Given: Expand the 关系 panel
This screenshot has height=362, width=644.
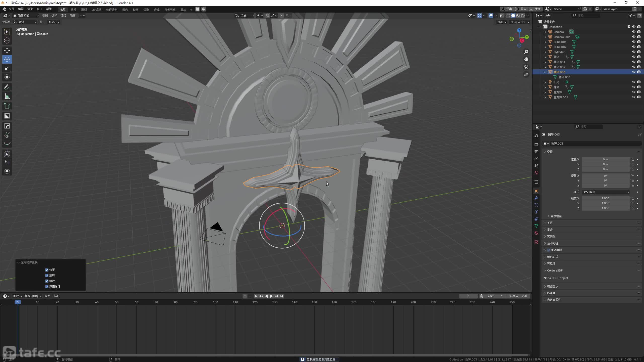Looking at the screenshot, I should pos(550,223).
